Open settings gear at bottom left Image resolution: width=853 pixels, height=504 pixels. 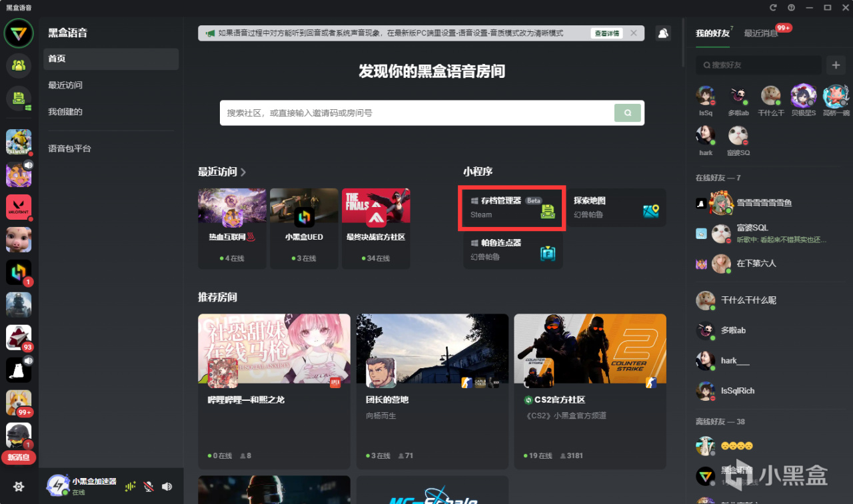click(x=19, y=487)
